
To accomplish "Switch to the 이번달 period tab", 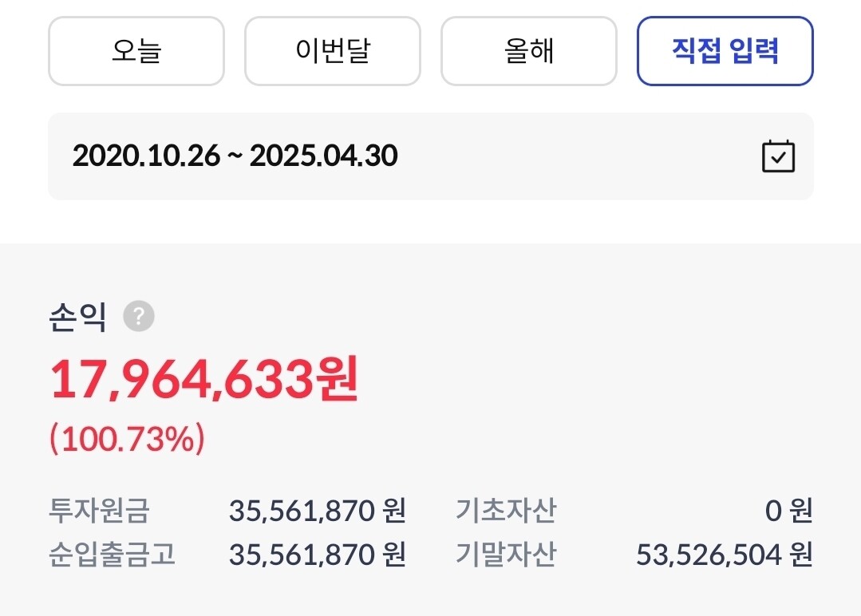I will click(332, 51).
